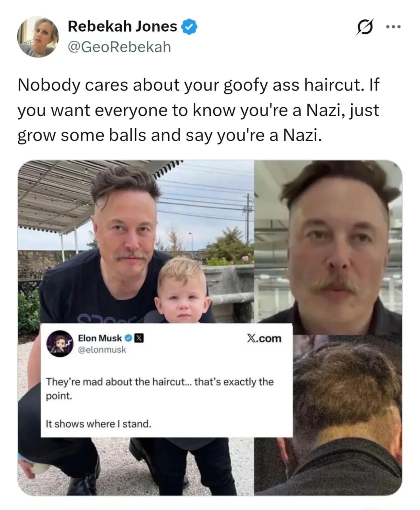
Task: Select the Elon Musk name in embedded post
Action: [100, 338]
